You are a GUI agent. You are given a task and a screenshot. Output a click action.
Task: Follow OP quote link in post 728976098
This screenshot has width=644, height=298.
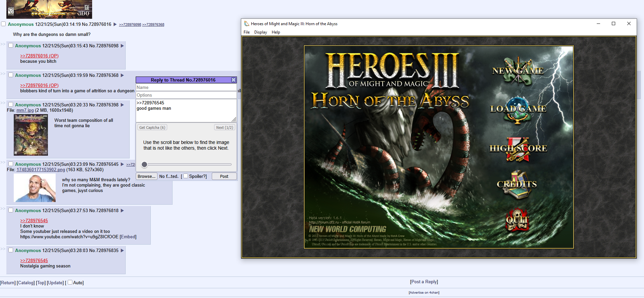(x=39, y=56)
